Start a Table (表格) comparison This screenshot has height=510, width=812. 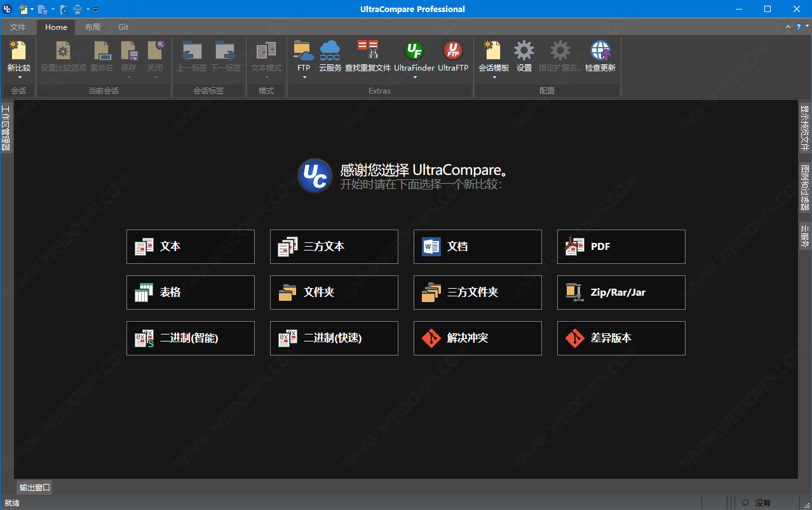[191, 293]
